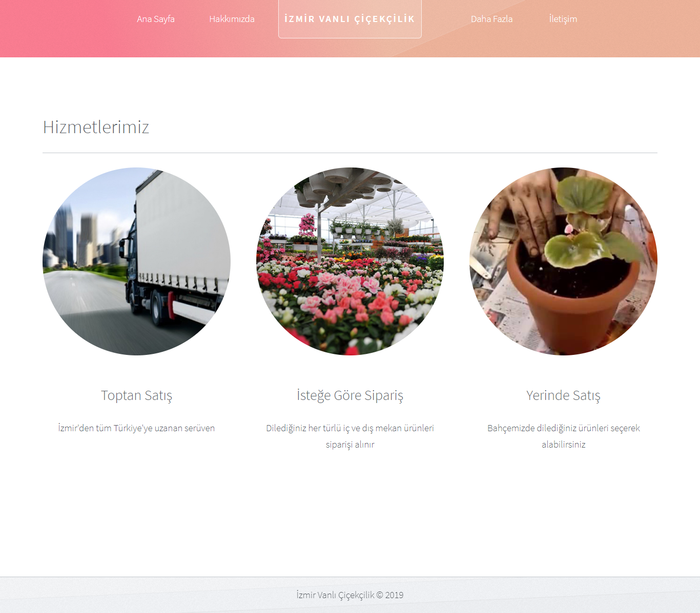
Task: Open the Ana Sayfa menu item
Action: [156, 19]
